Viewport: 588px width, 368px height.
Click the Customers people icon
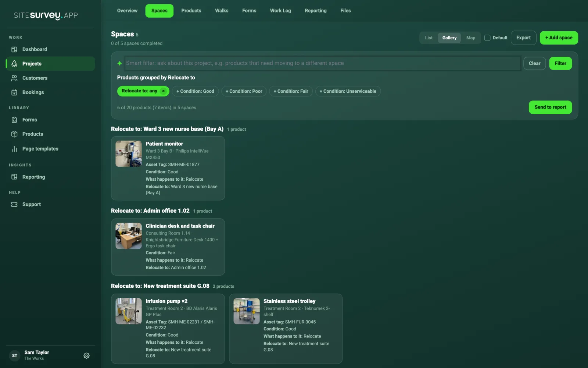pyautogui.click(x=14, y=78)
